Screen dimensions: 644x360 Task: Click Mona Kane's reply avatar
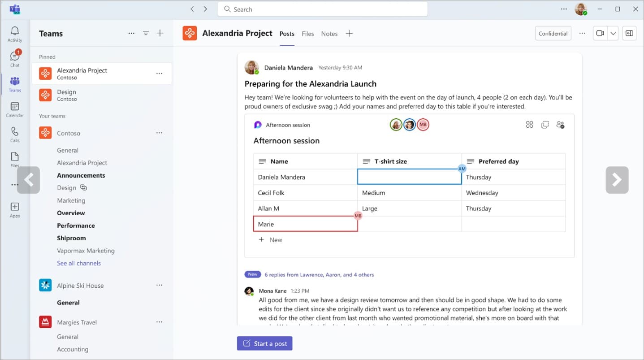point(249,291)
